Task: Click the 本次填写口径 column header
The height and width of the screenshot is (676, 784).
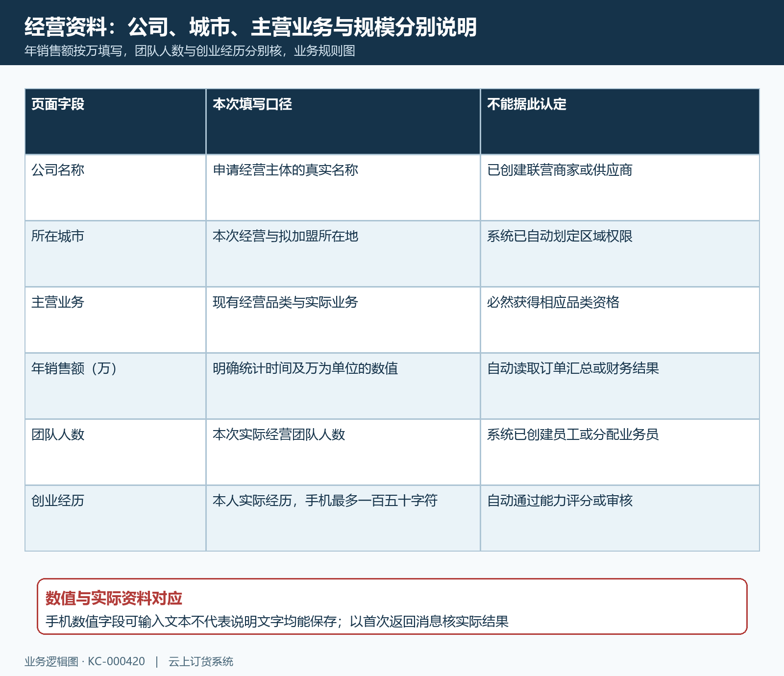Action: click(343, 121)
